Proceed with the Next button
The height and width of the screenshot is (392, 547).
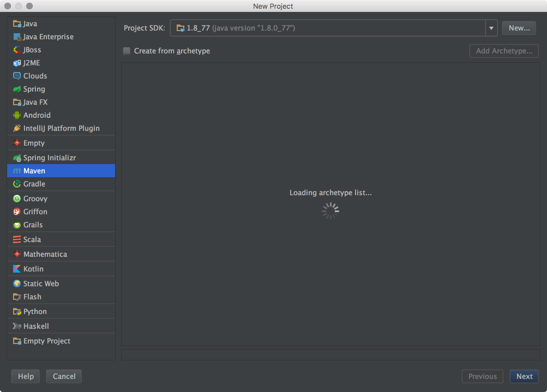(x=524, y=376)
